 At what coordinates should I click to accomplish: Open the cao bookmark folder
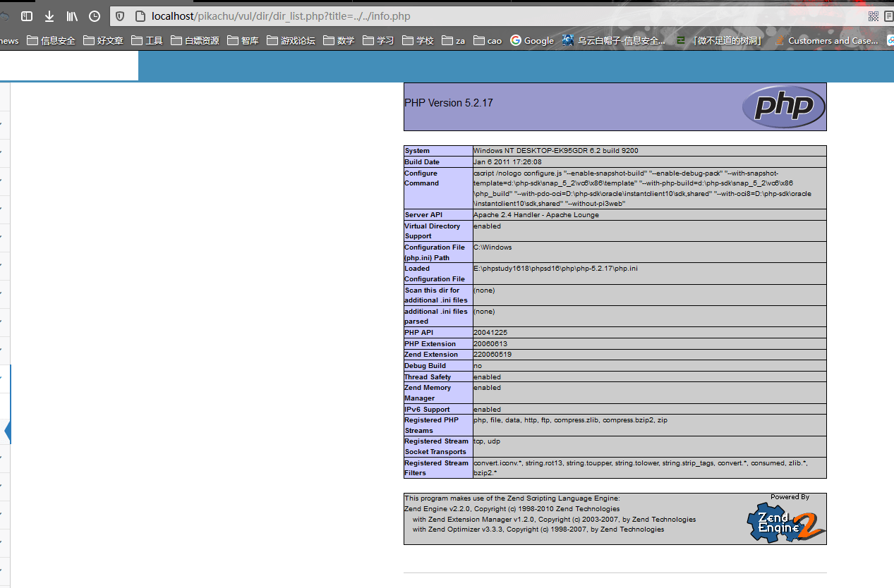pyautogui.click(x=488, y=41)
